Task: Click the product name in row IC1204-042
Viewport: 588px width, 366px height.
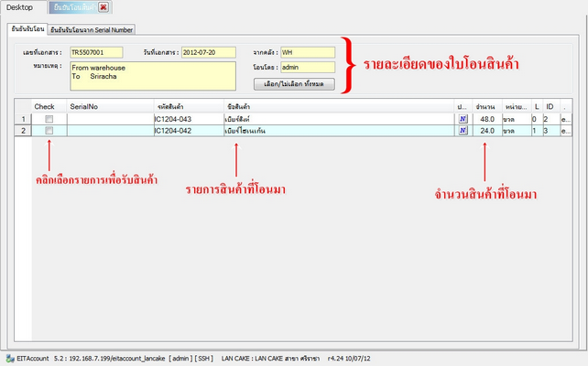Action: pyautogui.click(x=339, y=130)
